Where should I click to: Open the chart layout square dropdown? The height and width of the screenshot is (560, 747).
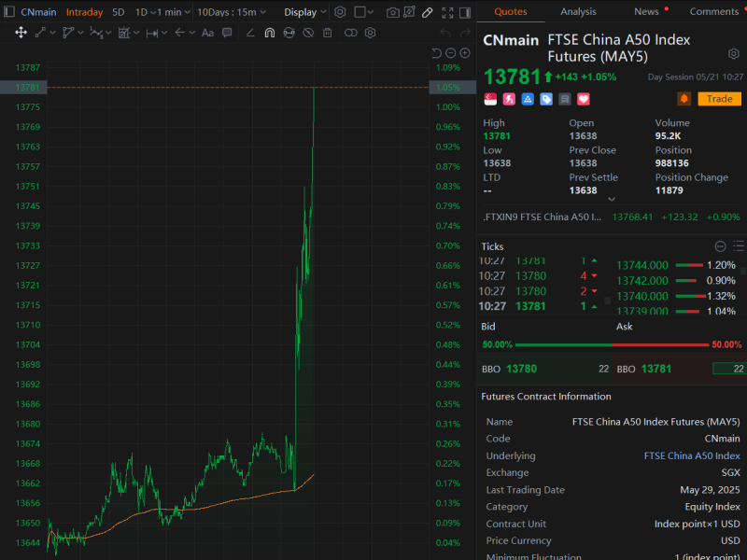pyautogui.click(x=364, y=12)
